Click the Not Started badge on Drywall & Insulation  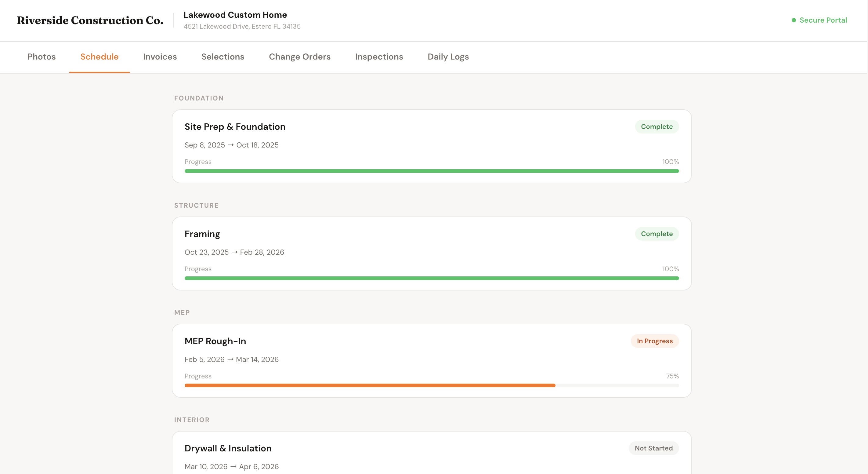tap(653, 448)
